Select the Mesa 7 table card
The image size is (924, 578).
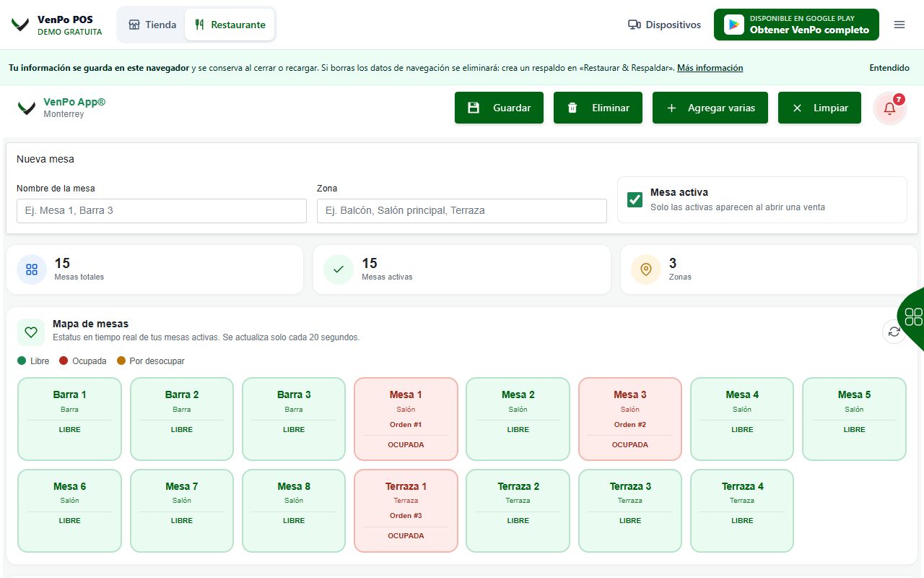pos(182,511)
